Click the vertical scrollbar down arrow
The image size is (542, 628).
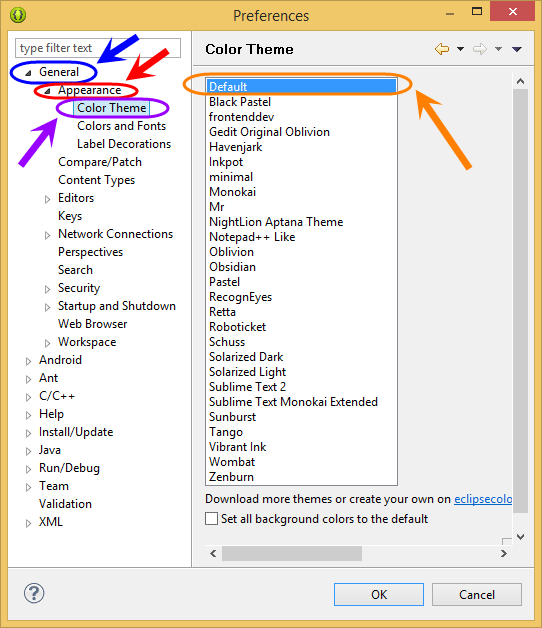[x=520, y=537]
